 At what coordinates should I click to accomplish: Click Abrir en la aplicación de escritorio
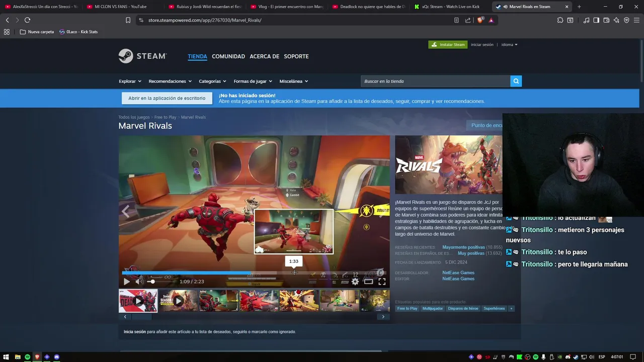point(167,98)
